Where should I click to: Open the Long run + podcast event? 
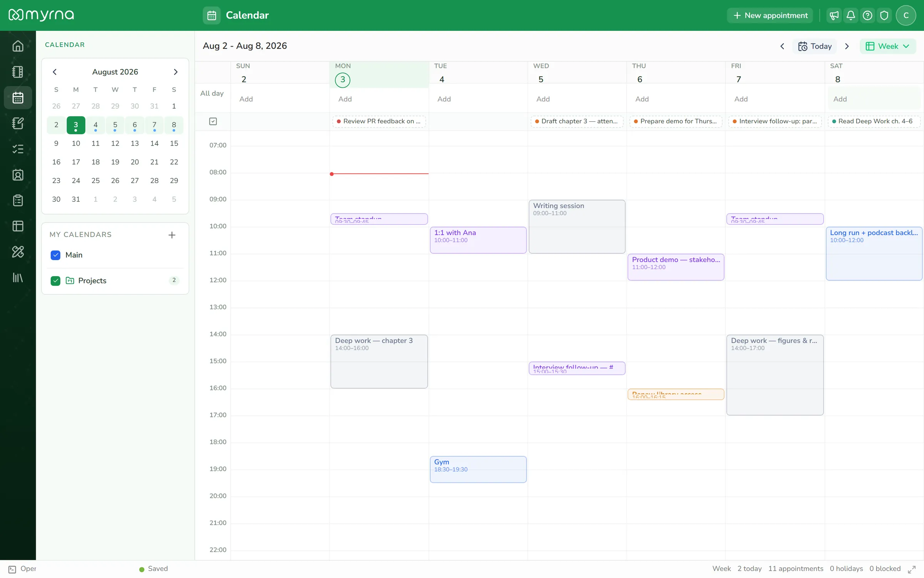874,254
